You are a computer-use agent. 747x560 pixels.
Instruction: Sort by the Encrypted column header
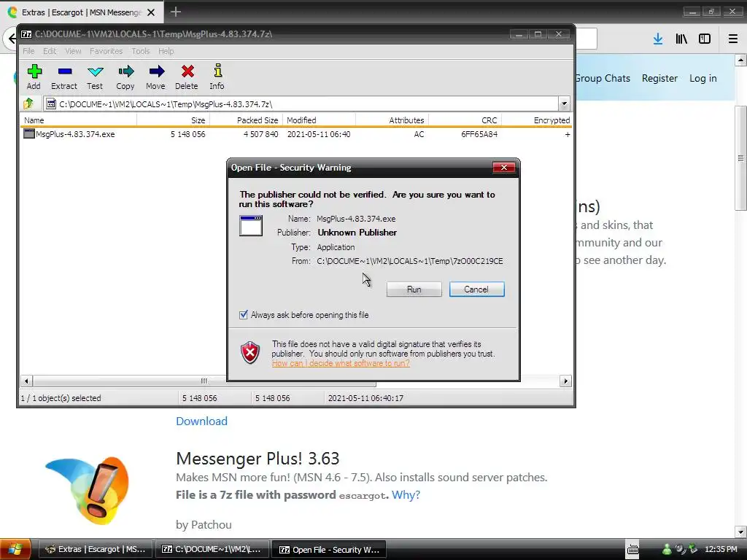coord(537,120)
